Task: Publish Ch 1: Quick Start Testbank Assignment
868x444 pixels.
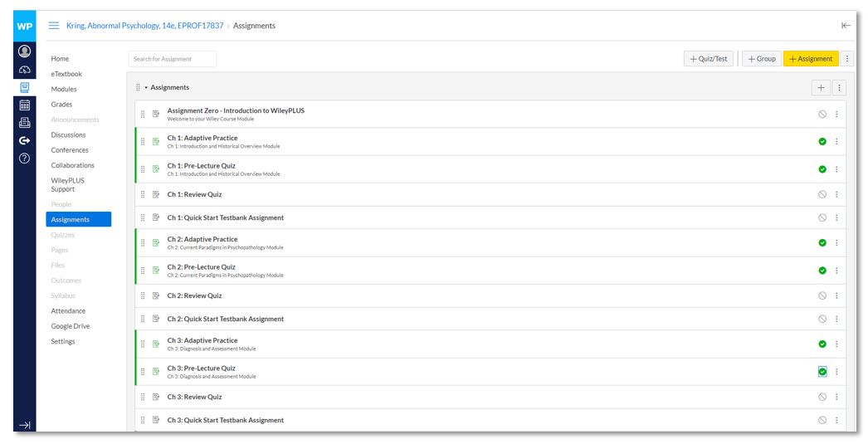Action: pyautogui.click(x=822, y=217)
